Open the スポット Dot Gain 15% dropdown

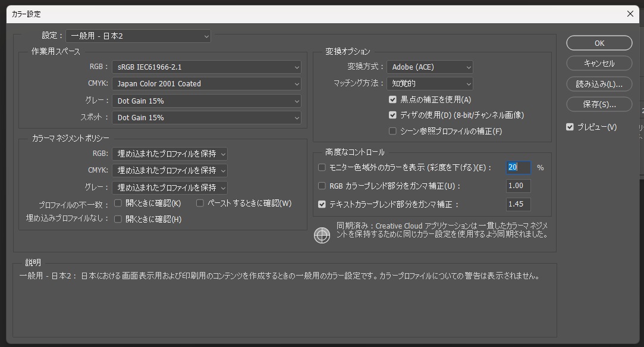pos(206,118)
